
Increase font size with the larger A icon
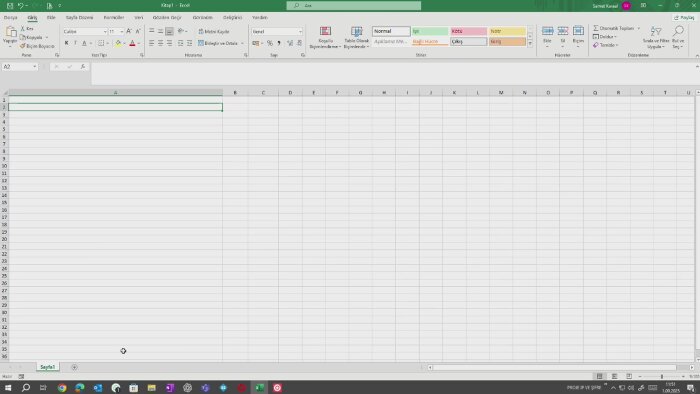129,31
